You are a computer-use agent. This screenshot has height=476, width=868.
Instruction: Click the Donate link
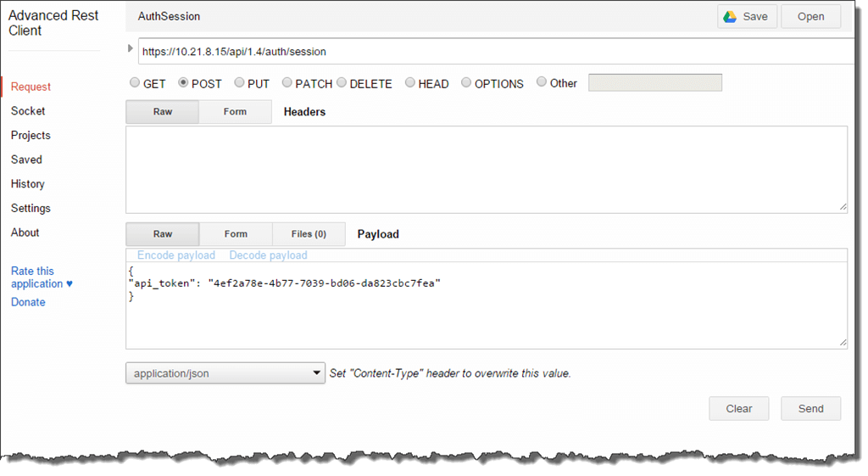pos(28,303)
